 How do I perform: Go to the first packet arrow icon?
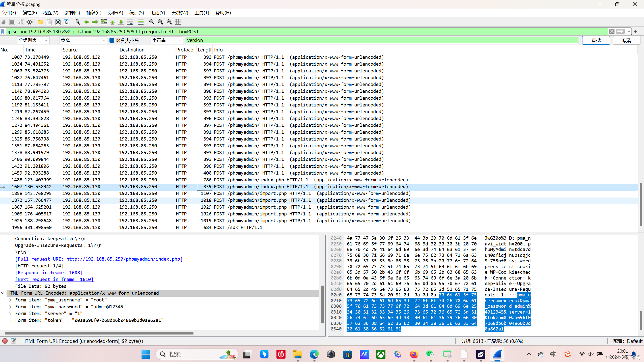coord(113,22)
